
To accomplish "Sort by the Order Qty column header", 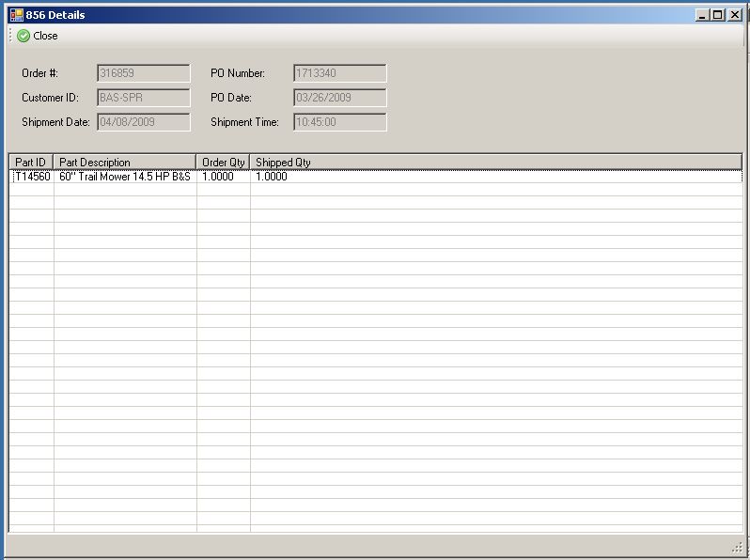I will pos(223,163).
